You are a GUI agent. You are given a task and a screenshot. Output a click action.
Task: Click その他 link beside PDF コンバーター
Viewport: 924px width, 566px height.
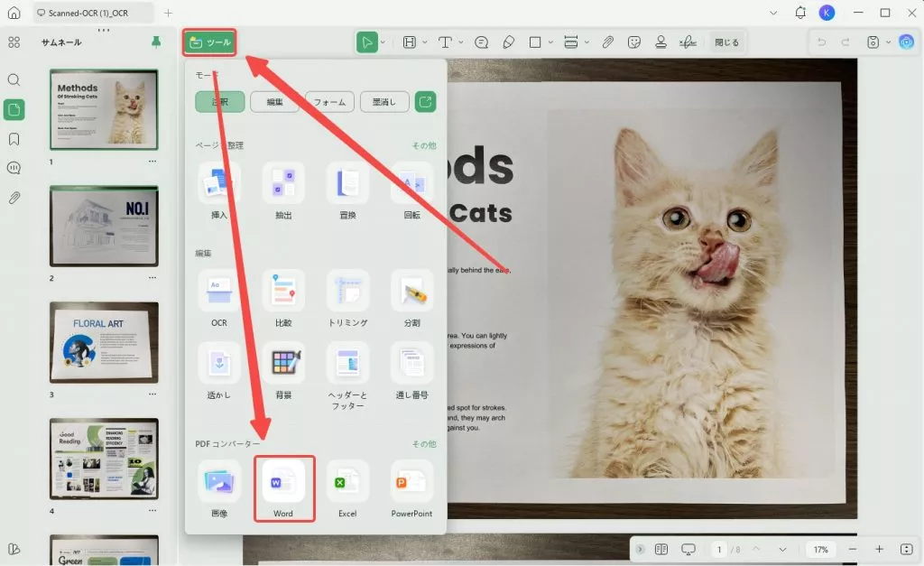424,444
